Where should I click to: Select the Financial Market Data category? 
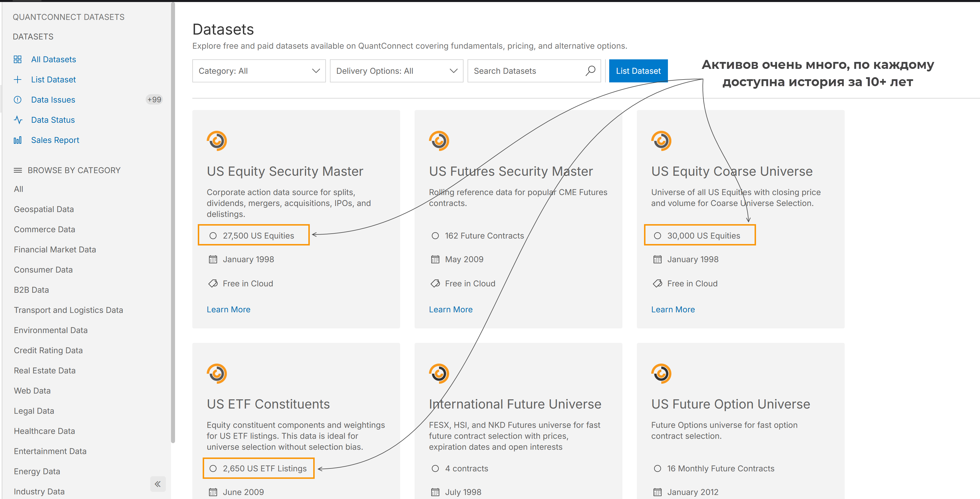[55, 249]
